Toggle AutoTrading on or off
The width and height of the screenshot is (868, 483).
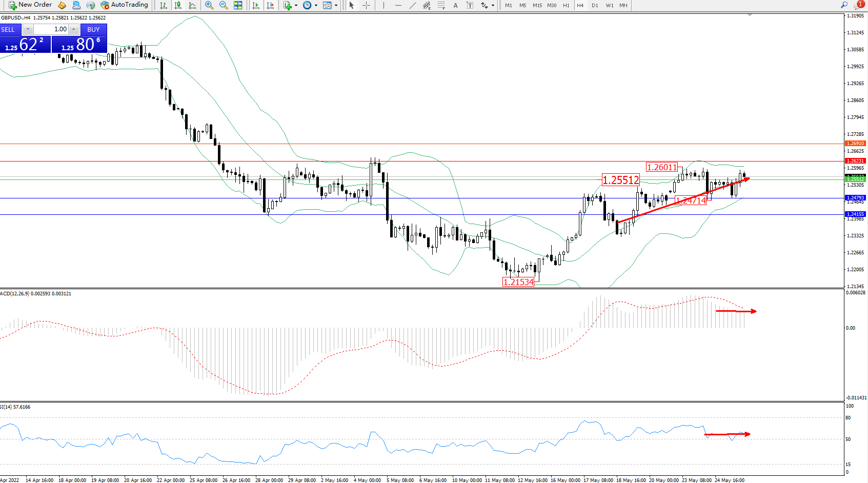[124, 5]
